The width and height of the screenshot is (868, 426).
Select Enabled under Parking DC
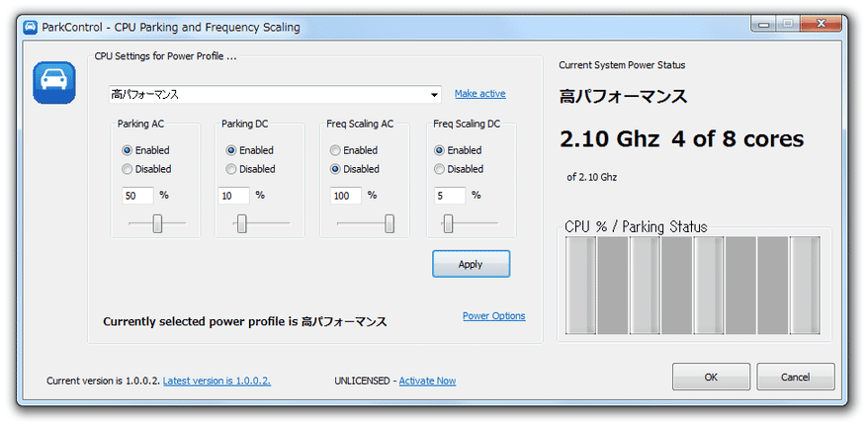(230, 150)
